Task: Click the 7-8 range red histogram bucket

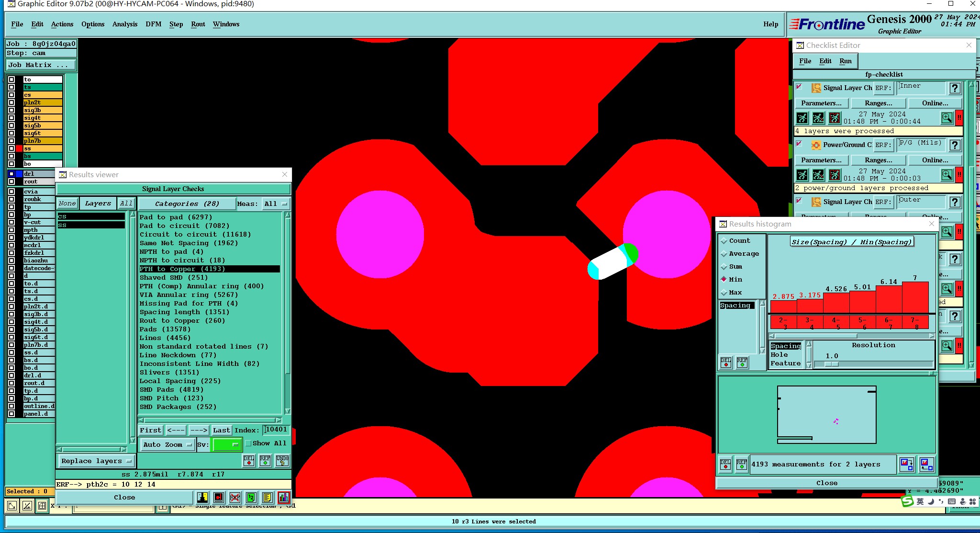Action: click(x=915, y=323)
